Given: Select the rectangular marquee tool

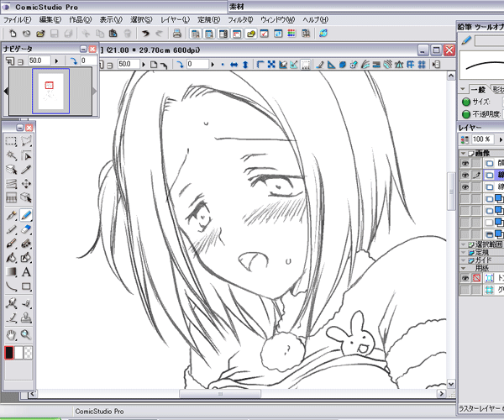Looking at the screenshot, I should [x=11, y=141].
